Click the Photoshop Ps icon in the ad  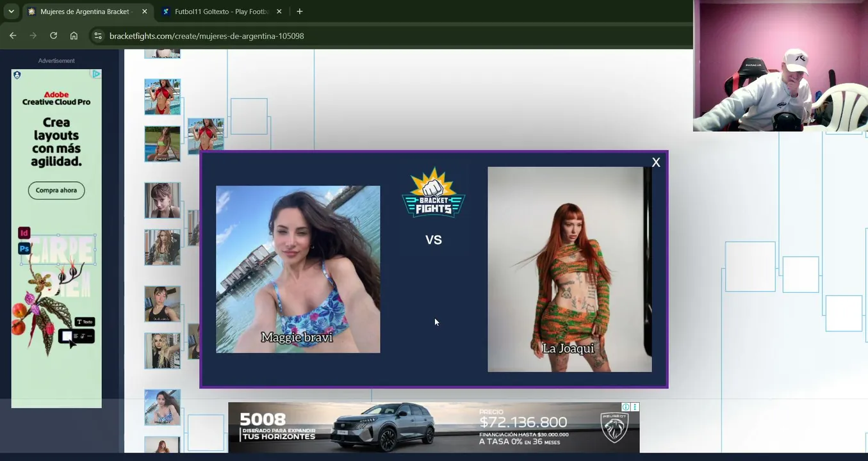(24, 248)
